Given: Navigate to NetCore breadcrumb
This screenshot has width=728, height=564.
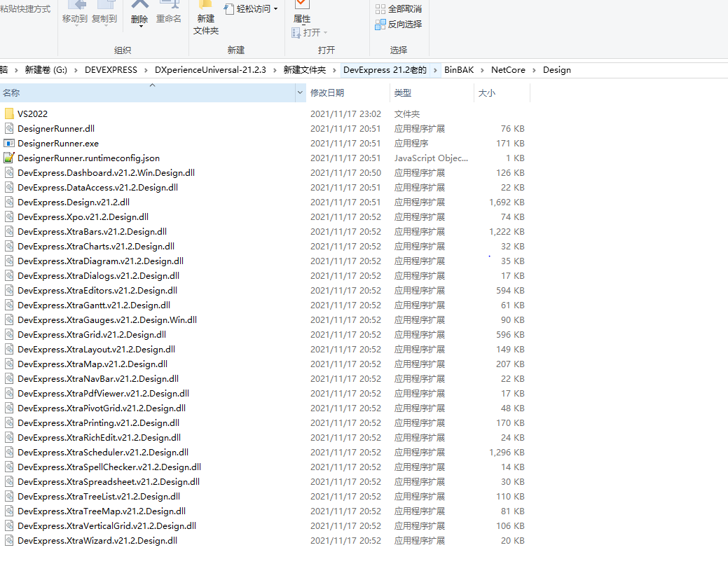Looking at the screenshot, I should coord(509,70).
